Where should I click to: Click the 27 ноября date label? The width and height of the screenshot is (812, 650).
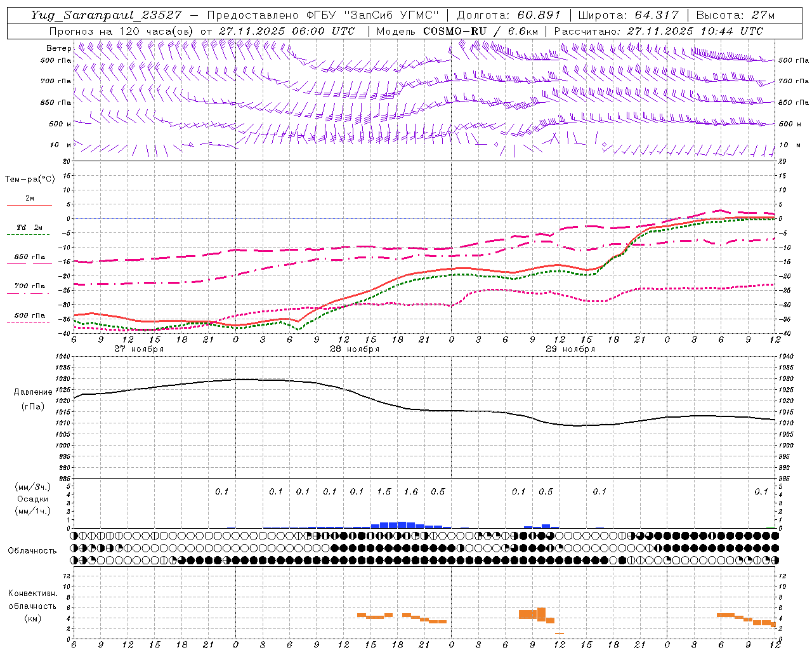pos(139,349)
